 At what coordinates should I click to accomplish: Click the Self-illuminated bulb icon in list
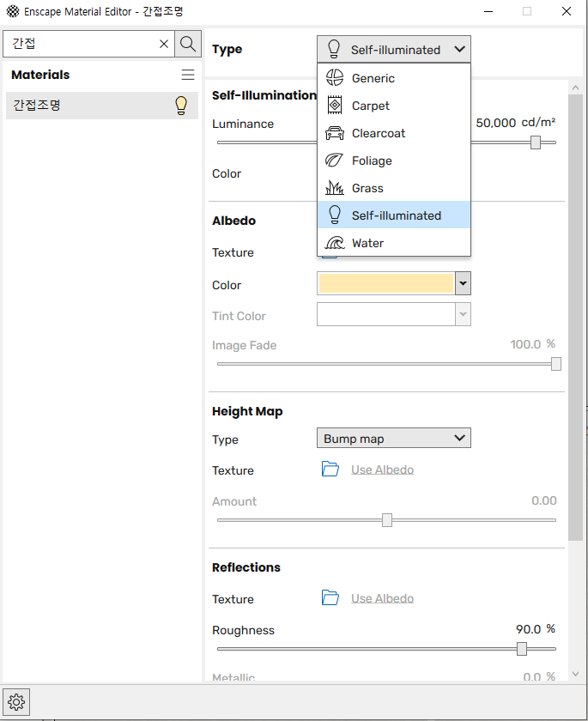pos(335,215)
